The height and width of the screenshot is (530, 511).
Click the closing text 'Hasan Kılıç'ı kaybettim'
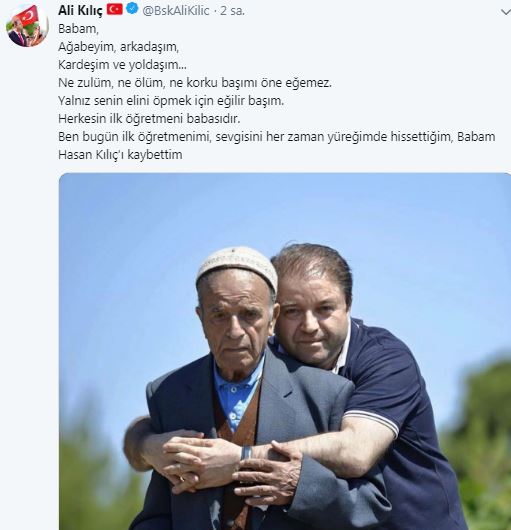120,155
